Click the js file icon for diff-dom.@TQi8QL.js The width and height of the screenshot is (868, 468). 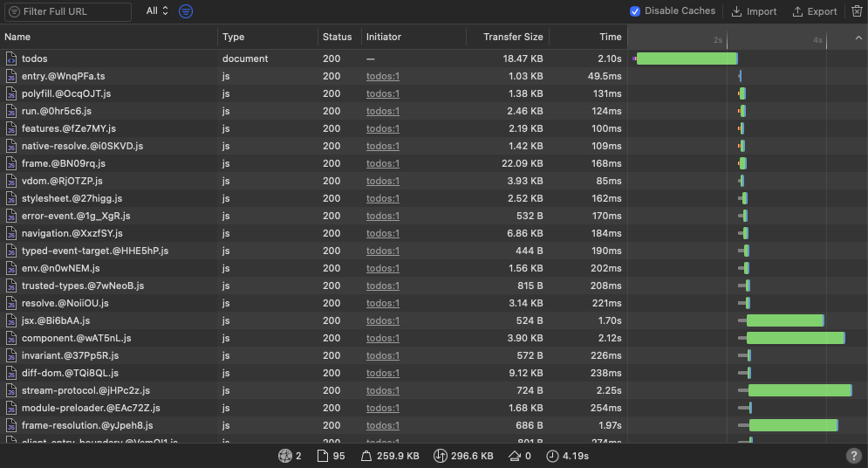pyautogui.click(x=11, y=374)
